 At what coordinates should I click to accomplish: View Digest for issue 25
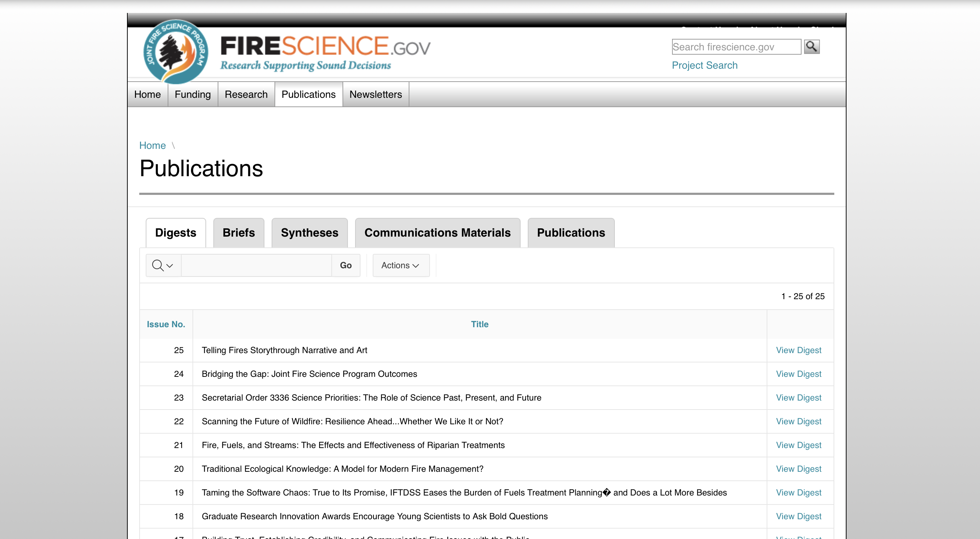798,350
